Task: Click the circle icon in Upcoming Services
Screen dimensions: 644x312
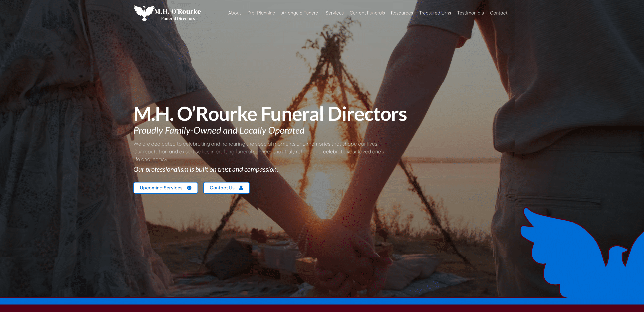Action: coord(189,188)
